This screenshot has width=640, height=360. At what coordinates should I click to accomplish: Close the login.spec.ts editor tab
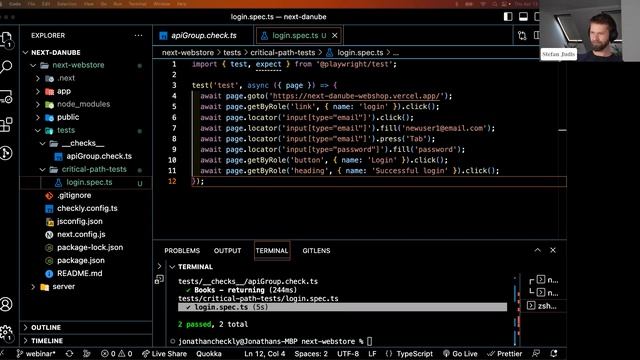[x=335, y=36]
